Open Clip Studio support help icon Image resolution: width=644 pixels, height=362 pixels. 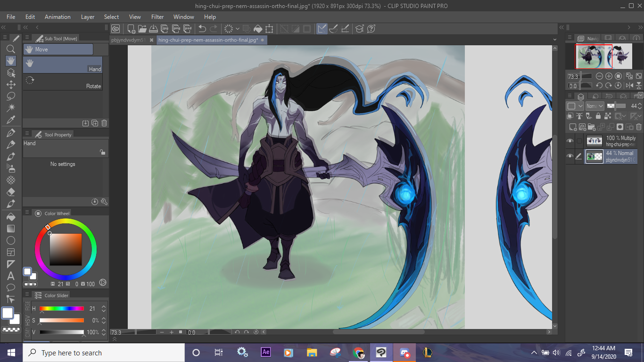pyautogui.click(x=371, y=29)
